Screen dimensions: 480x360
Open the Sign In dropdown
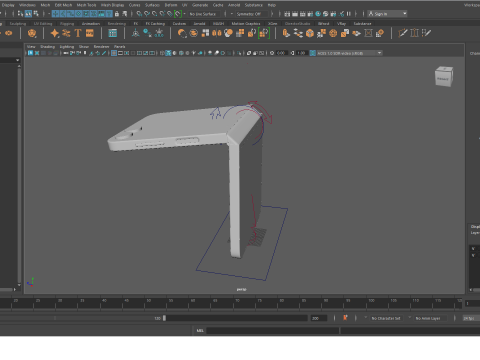[387, 14]
